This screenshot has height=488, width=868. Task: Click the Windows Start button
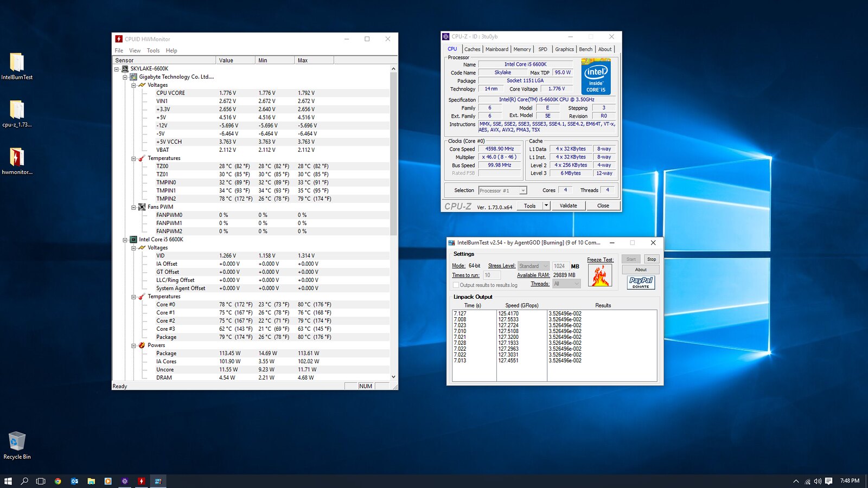click(8, 481)
